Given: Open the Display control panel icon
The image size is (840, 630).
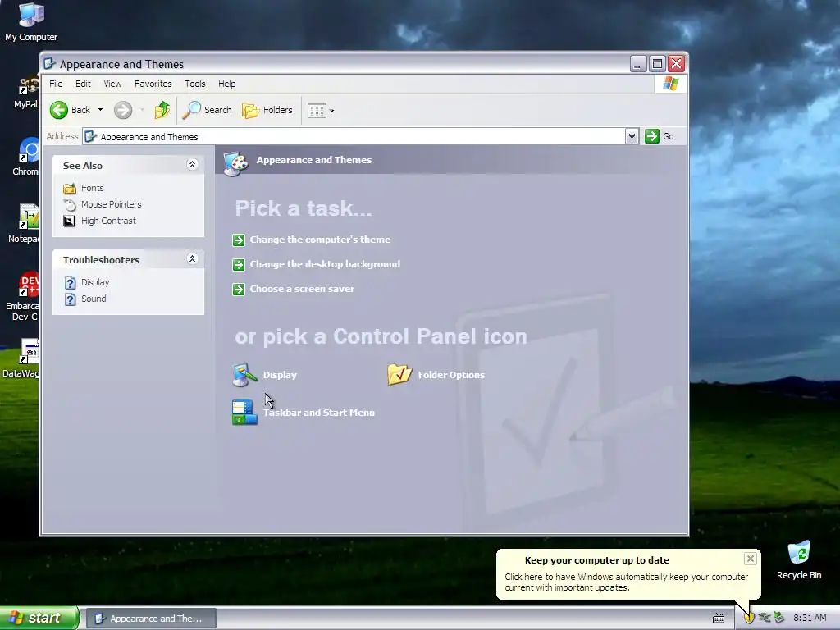Looking at the screenshot, I should (x=244, y=374).
